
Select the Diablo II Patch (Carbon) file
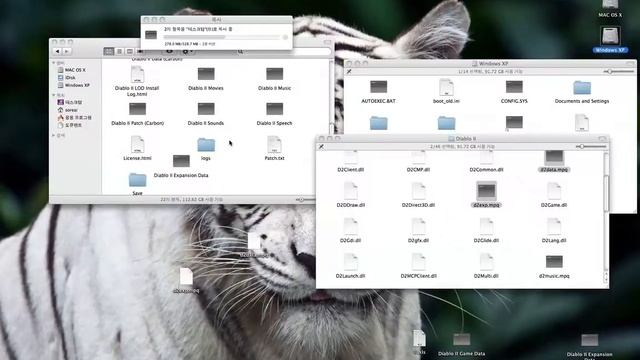point(138,114)
